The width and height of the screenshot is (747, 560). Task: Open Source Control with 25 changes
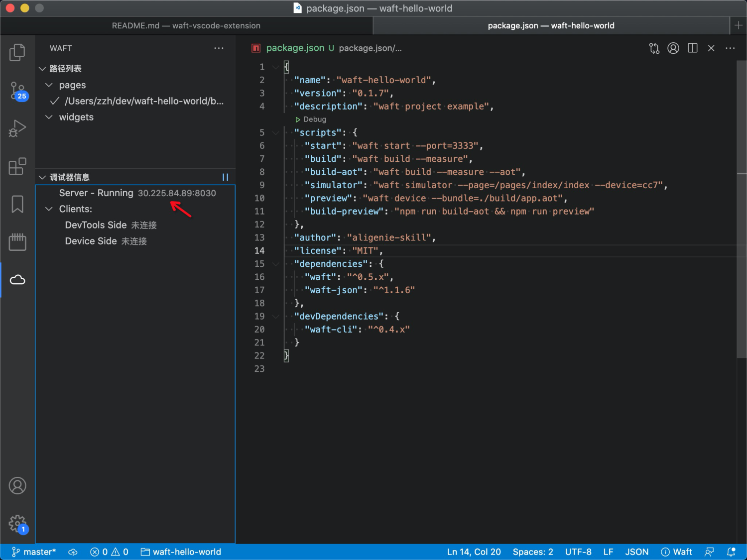[18, 91]
